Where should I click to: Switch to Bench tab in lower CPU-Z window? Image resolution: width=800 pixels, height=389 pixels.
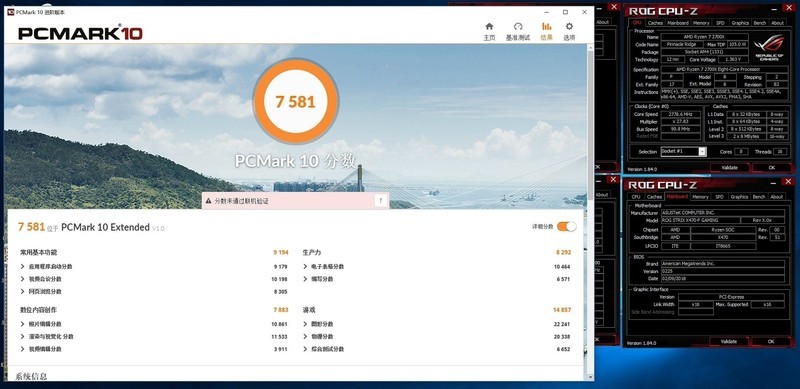pyautogui.click(x=759, y=197)
